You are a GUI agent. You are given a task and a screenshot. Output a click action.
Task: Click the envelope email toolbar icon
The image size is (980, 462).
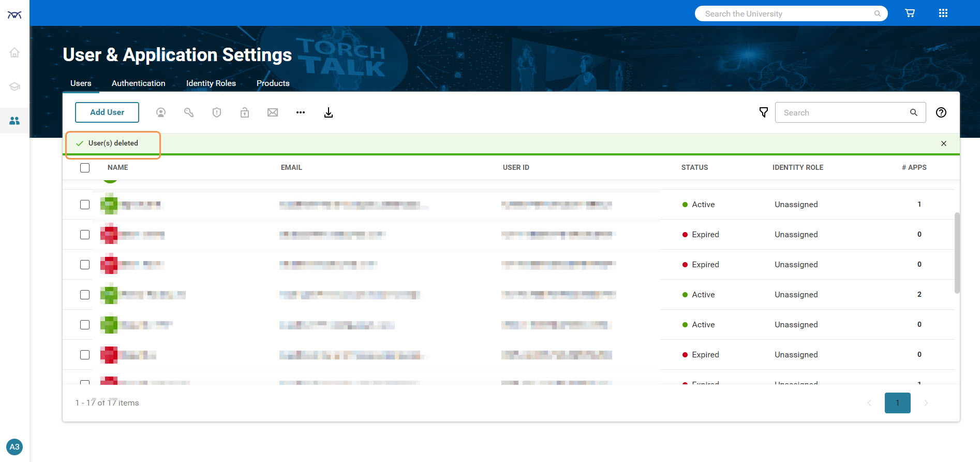(272, 112)
